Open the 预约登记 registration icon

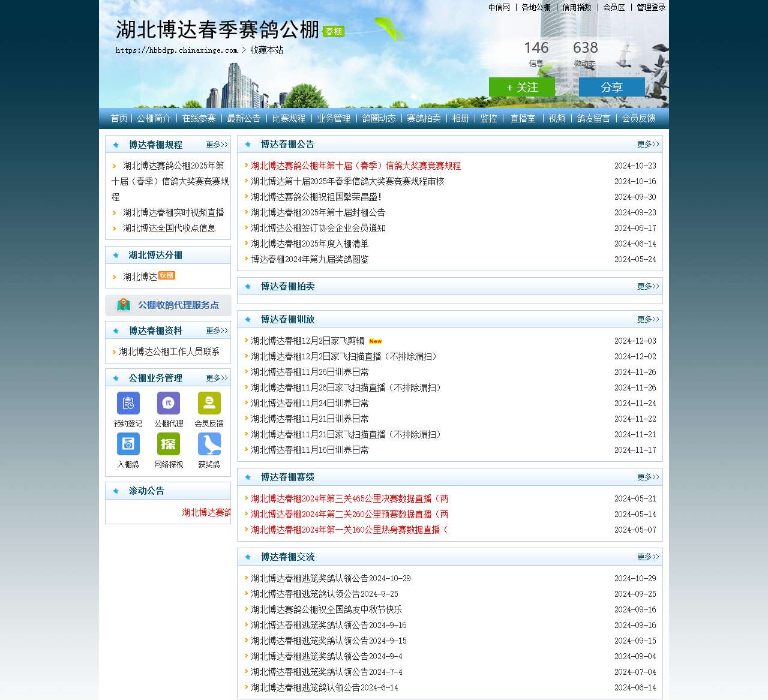[127, 403]
